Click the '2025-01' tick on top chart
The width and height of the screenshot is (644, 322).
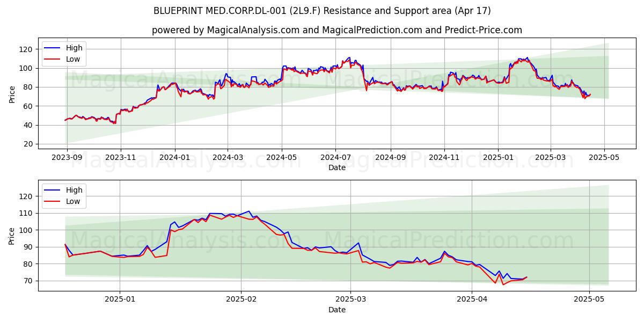[x=498, y=157]
